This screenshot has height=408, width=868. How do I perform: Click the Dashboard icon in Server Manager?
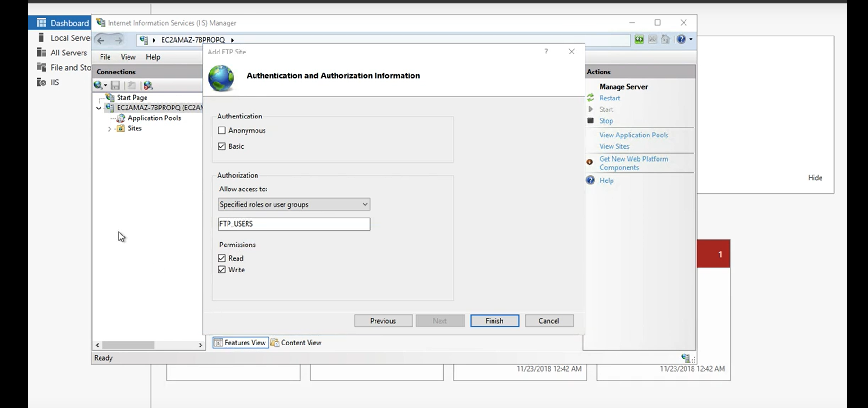click(x=42, y=23)
